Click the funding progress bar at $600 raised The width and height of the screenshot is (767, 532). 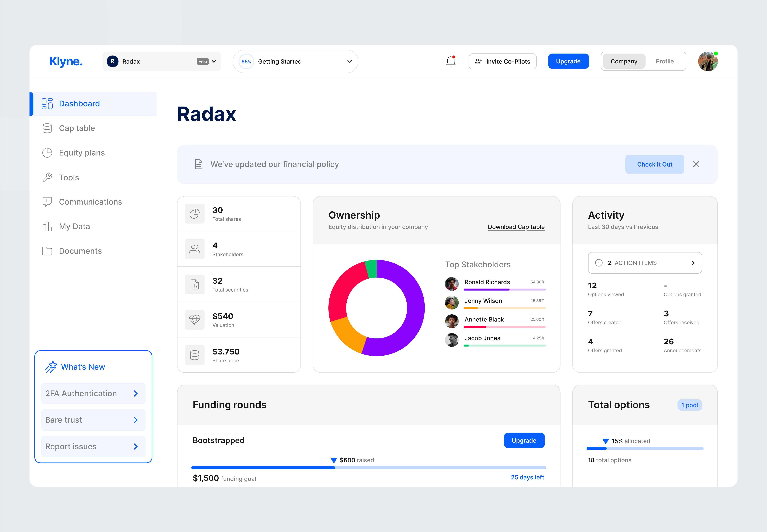click(x=334, y=468)
